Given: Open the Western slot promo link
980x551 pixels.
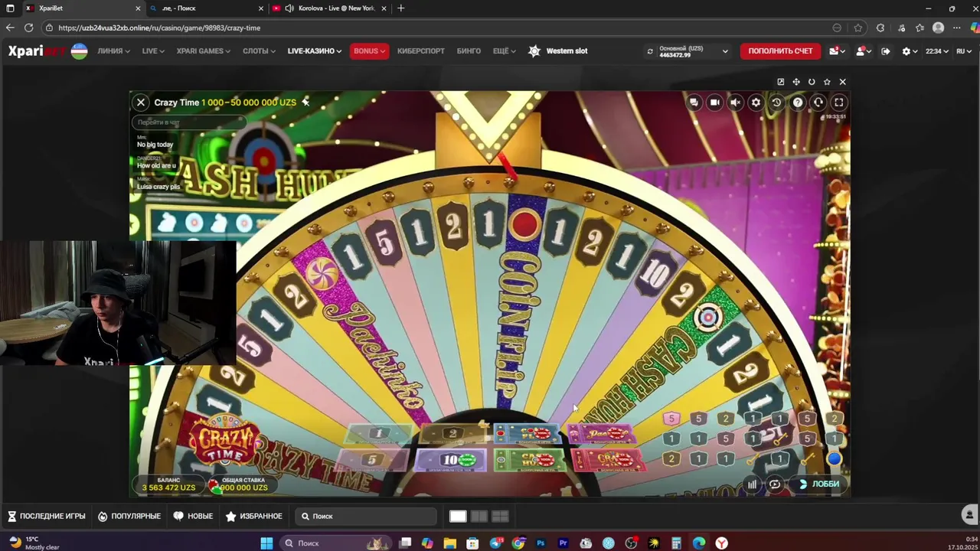Looking at the screenshot, I should (x=558, y=51).
